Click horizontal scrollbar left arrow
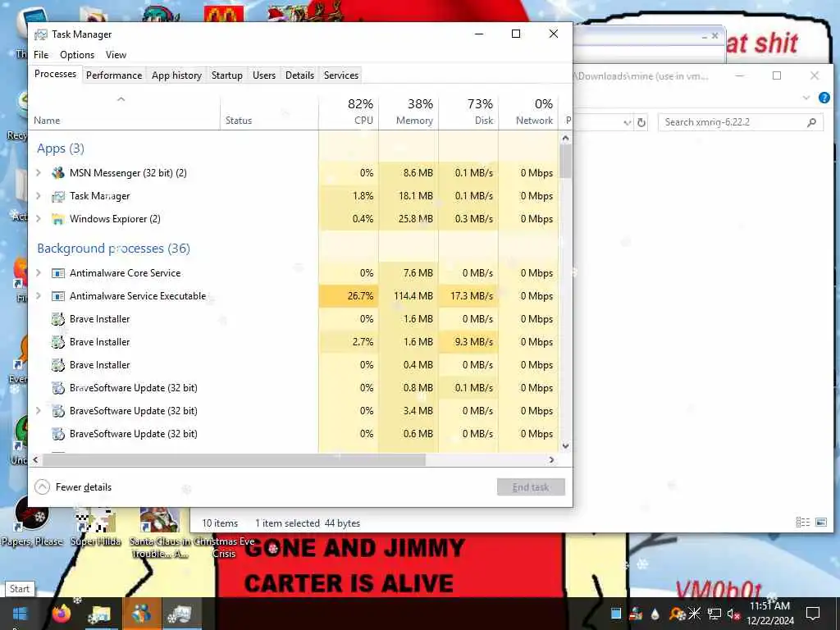 [x=35, y=459]
